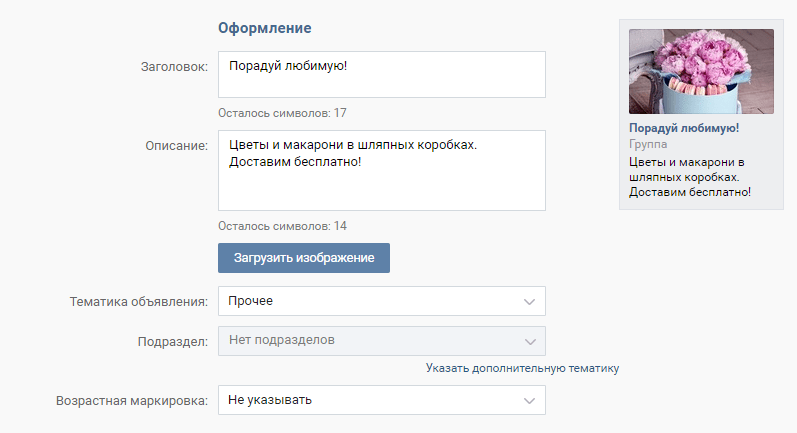Click the "Группа" text in the ad preview
Image resolution: width=797 pixels, height=433 pixels.
(x=648, y=144)
